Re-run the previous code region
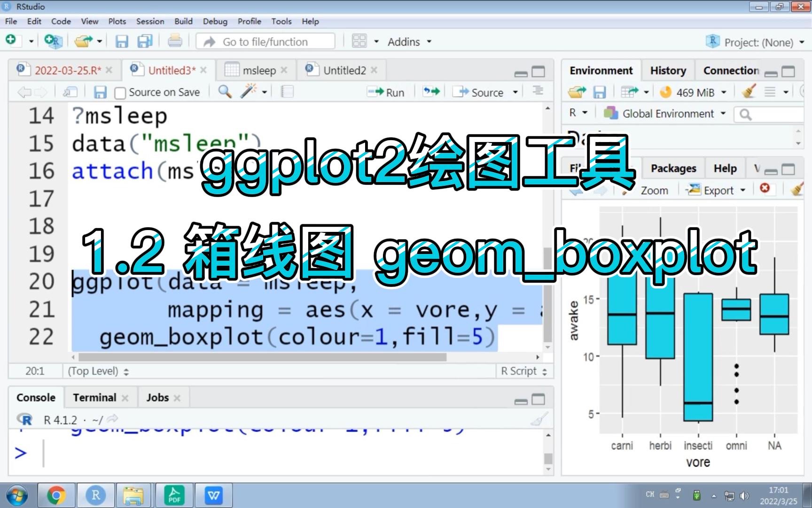Image resolution: width=812 pixels, height=508 pixels. pyautogui.click(x=430, y=92)
